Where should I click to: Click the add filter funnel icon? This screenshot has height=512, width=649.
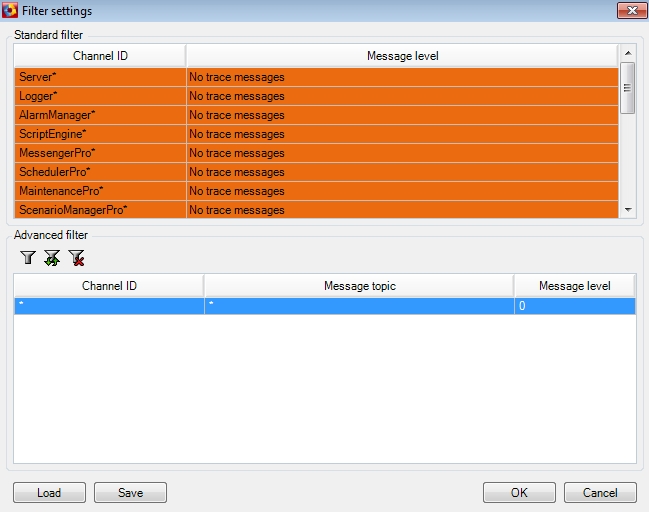pyautogui.click(x=28, y=257)
